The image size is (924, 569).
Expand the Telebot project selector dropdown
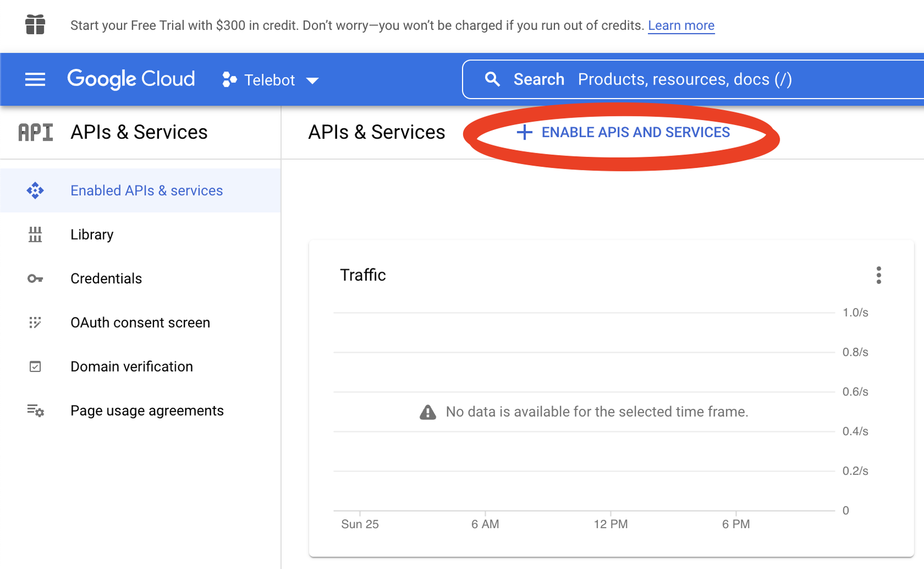[270, 80]
